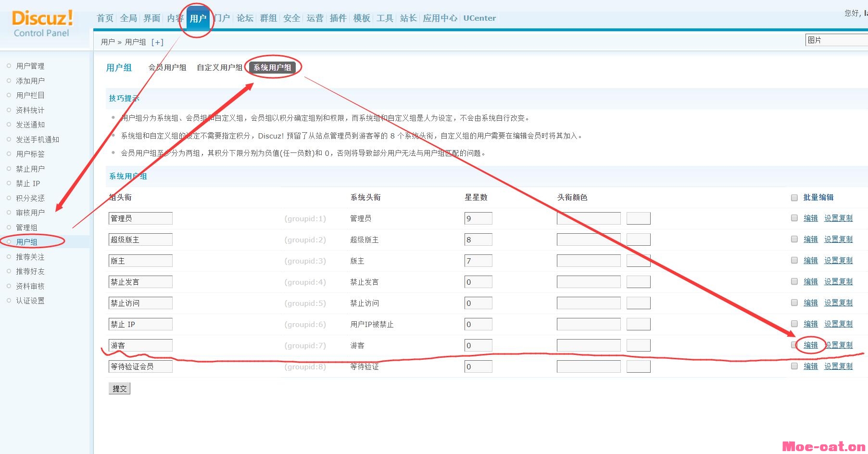Select the 系统用户组 tab
Image resolution: width=868 pixels, height=454 pixels.
[x=272, y=68]
